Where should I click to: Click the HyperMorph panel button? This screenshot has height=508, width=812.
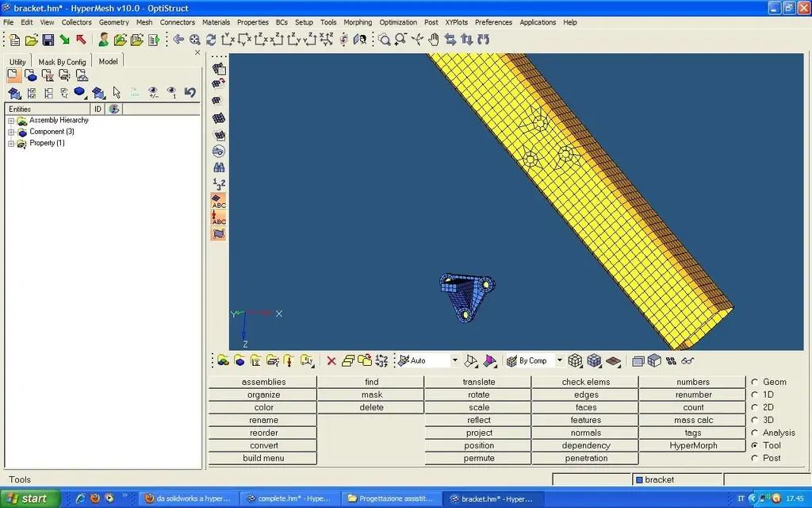tap(693, 445)
